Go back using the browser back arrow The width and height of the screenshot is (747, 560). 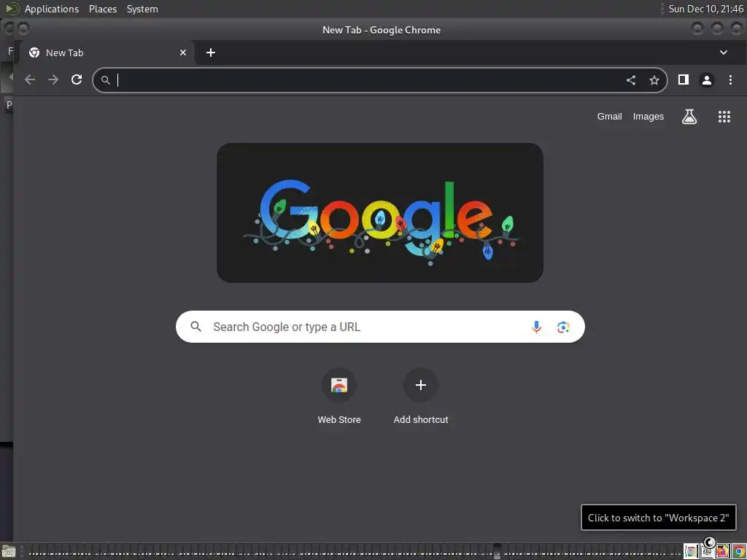pos(29,79)
